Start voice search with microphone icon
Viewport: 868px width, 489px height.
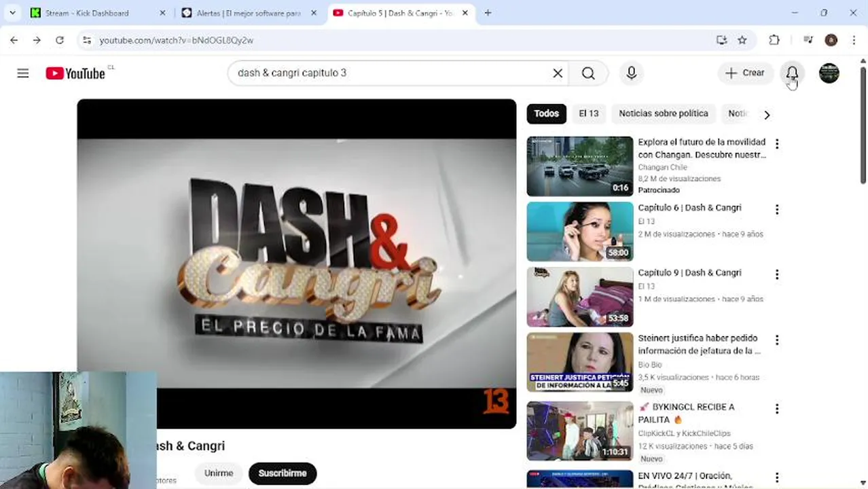pos(632,73)
